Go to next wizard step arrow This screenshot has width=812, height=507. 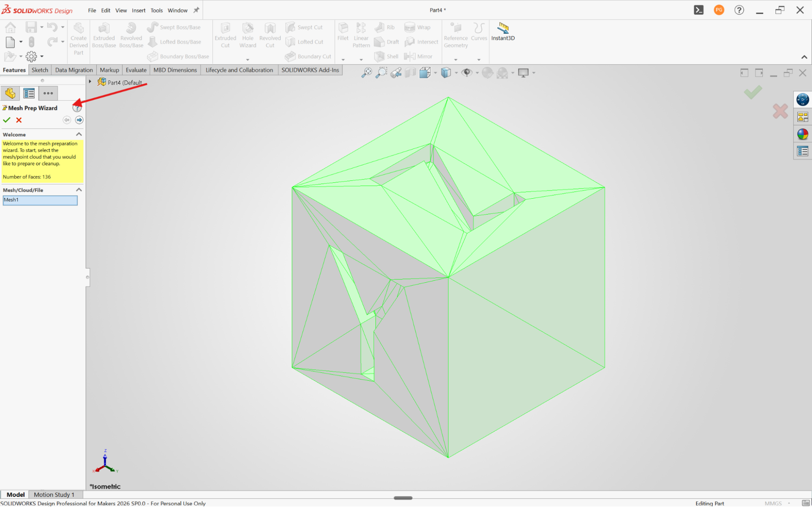pyautogui.click(x=79, y=120)
